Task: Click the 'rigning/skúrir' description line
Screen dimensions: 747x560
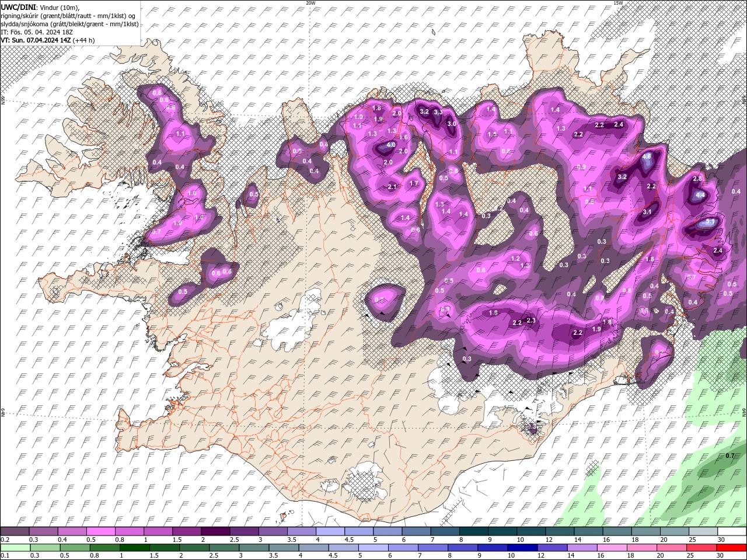Action: 68,16
